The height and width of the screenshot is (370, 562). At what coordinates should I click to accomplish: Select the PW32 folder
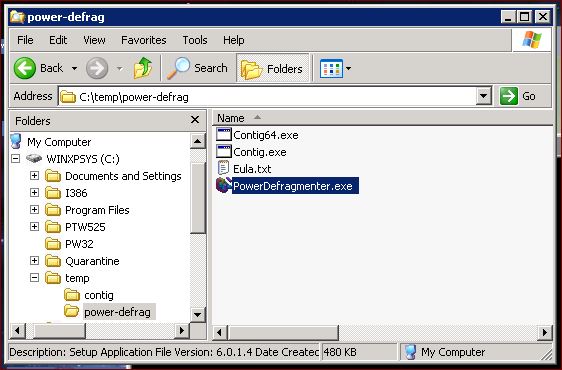tap(79, 244)
